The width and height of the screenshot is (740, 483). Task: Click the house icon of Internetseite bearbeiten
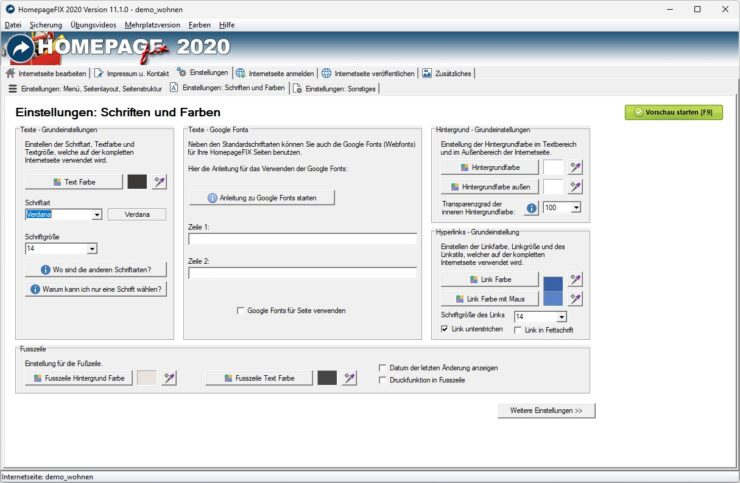[x=10, y=73]
